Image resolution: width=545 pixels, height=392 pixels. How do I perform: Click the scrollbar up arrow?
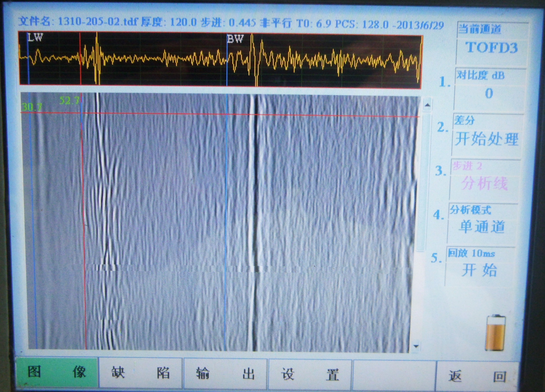pyautogui.click(x=427, y=105)
